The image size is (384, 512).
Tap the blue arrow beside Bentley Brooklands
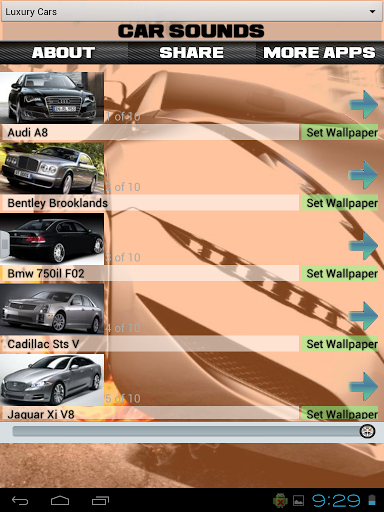pyautogui.click(x=363, y=175)
